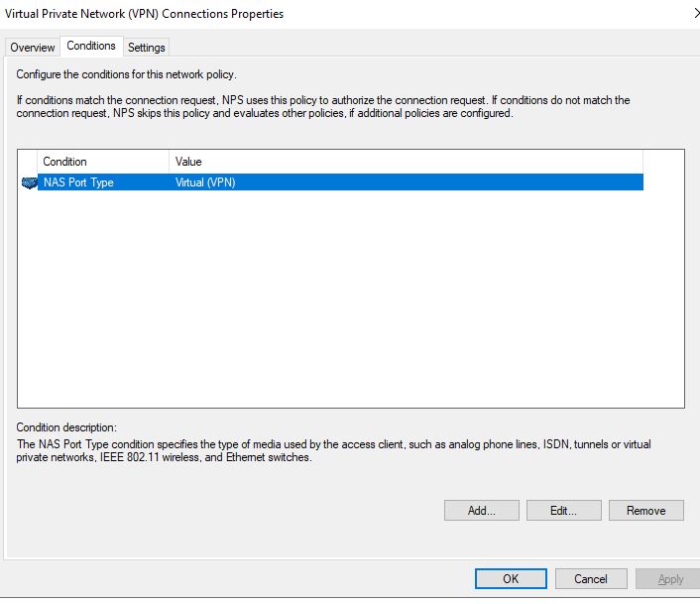Open the Settings tab
Viewport: 700px width, 604px height.
[x=147, y=48]
